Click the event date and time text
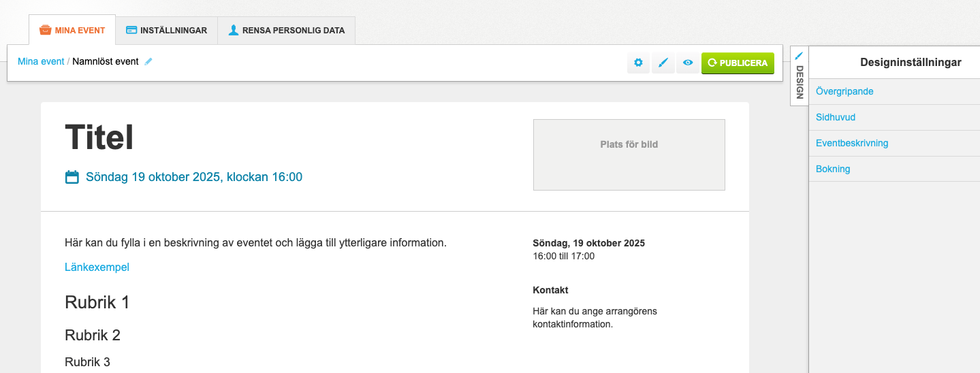 pyautogui.click(x=193, y=177)
